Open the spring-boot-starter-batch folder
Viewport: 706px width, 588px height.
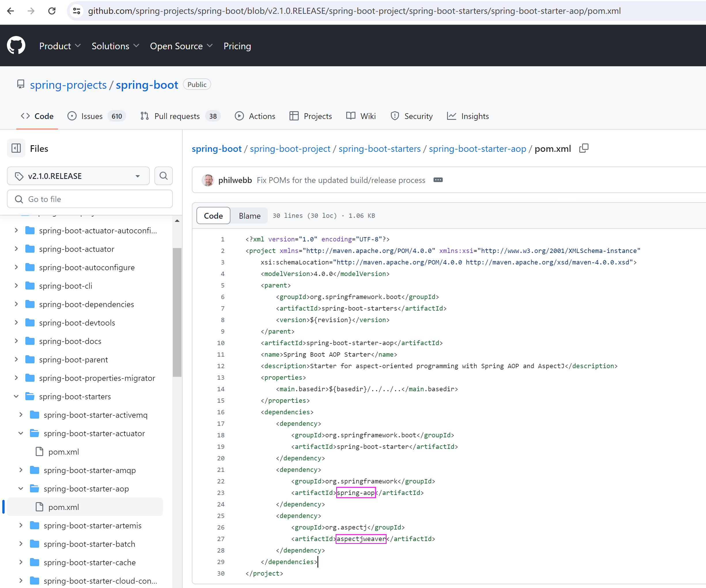click(89, 544)
